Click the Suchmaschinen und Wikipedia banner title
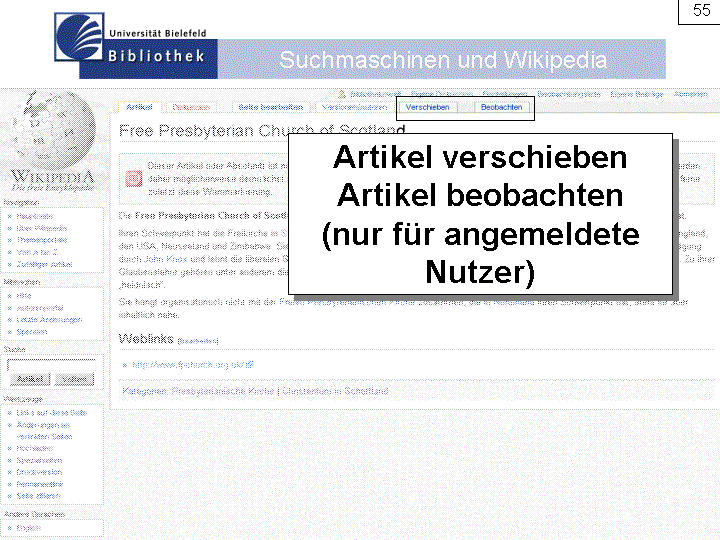720x540 pixels. pos(443,60)
